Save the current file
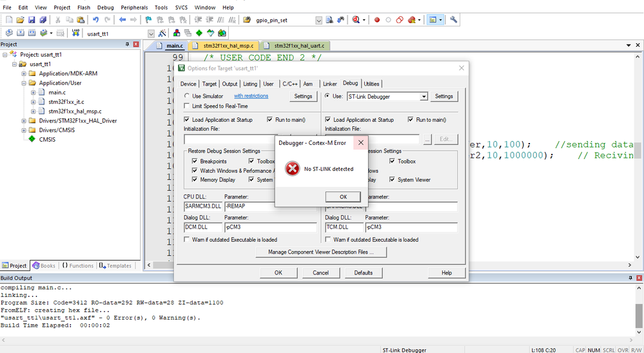The image size is (644, 353). pos(32,20)
